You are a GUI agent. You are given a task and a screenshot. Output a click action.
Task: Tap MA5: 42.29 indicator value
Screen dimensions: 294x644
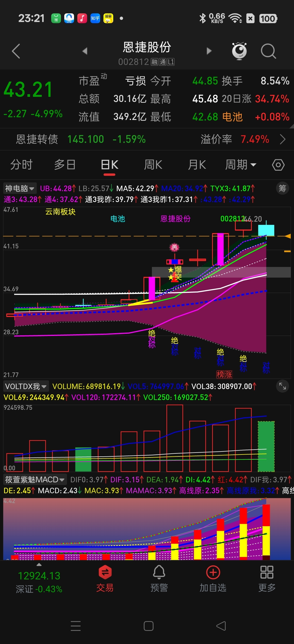click(137, 188)
